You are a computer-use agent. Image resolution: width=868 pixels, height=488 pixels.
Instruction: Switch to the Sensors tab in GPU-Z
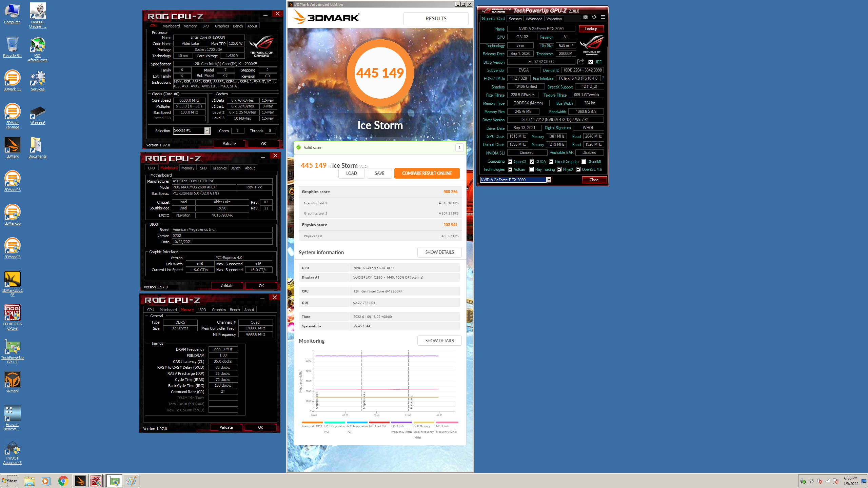coord(515,19)
